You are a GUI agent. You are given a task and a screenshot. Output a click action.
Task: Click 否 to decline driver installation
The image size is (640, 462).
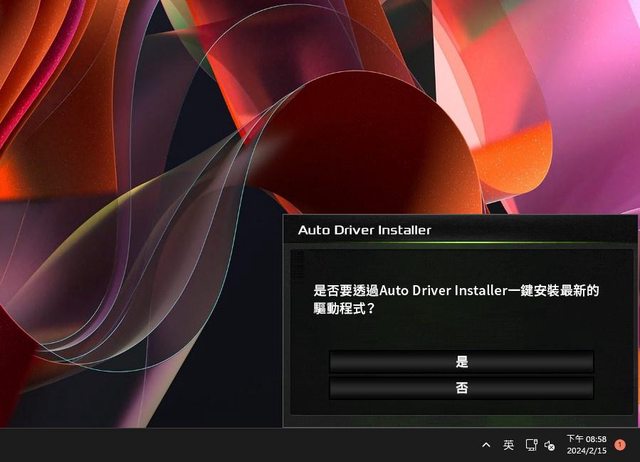pos(461,388)
